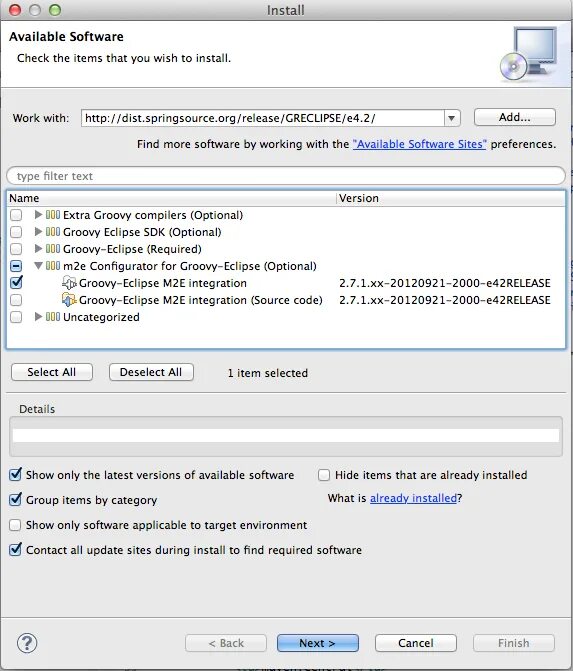Click the help question mark icon
The height and width of the screenshot is (671, 573).
click(27, 643)
